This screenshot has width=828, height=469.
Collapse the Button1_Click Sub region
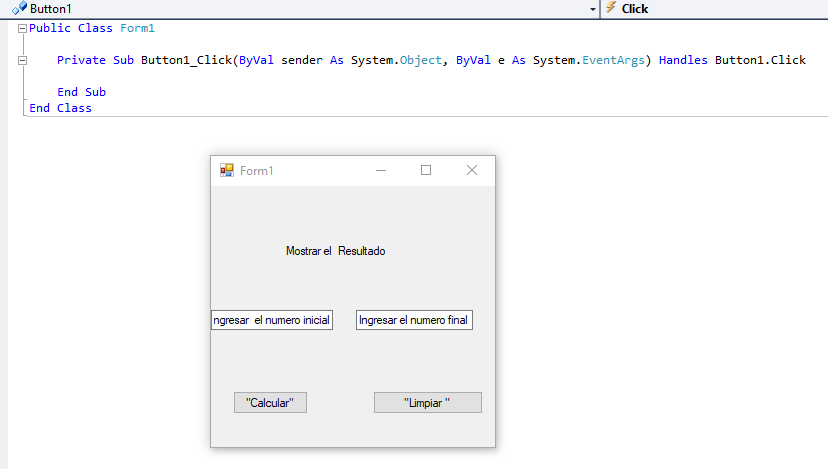point(22,61)
